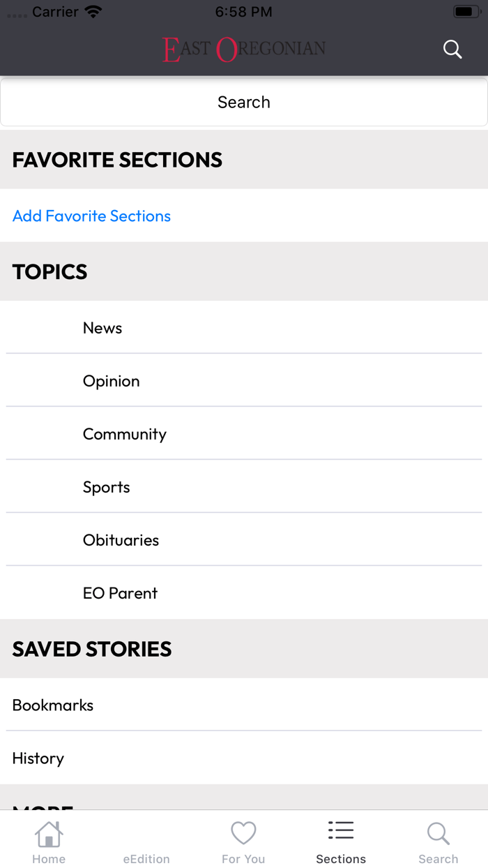Switch to the For You tab
Viewport: 488px width, 868px height.
pyautogui.click(x=243, y=841)
